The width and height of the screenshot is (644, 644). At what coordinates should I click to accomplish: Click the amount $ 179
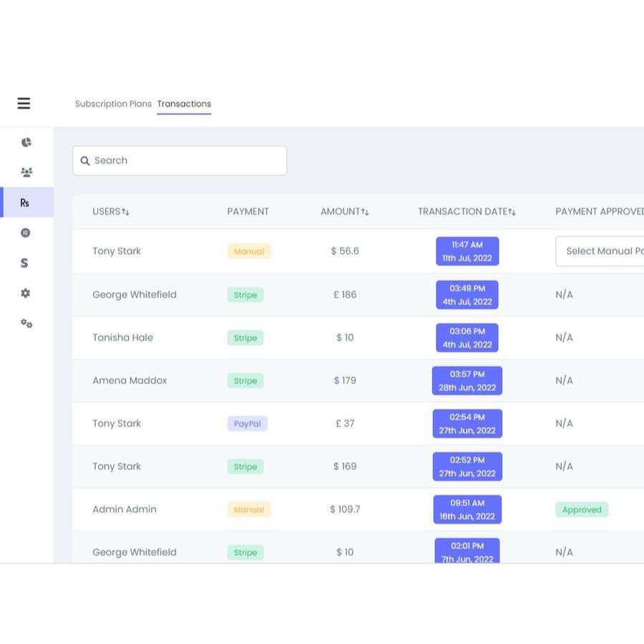345,381
